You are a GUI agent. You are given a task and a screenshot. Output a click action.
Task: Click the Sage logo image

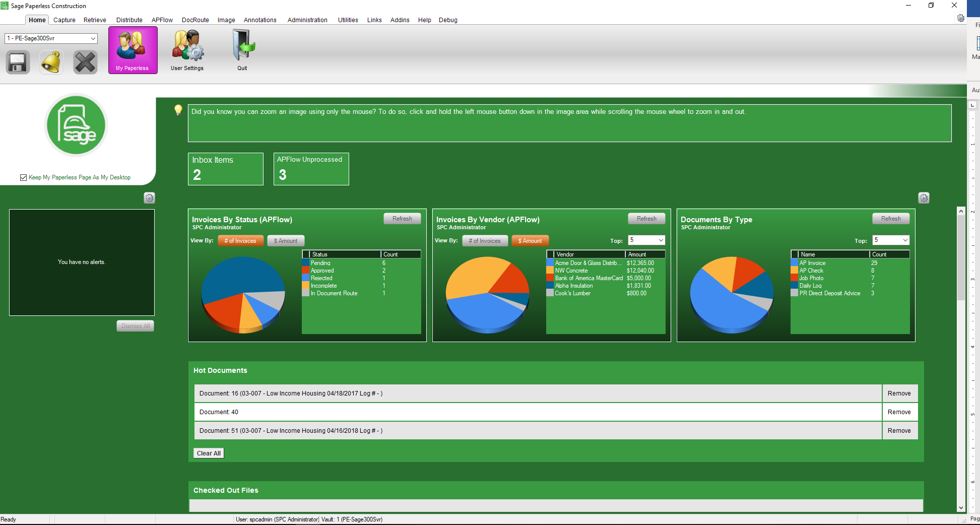coord(76,125)
